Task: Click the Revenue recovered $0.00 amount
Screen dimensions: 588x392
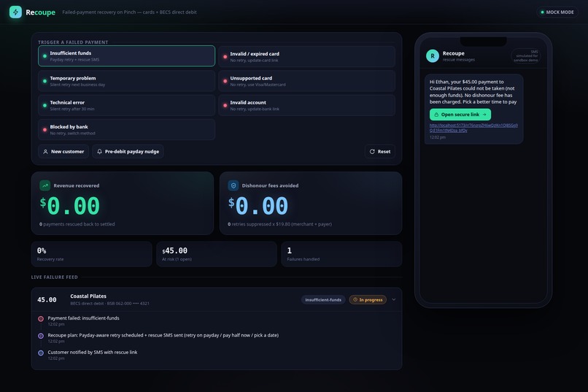Action: pos(70,206)
